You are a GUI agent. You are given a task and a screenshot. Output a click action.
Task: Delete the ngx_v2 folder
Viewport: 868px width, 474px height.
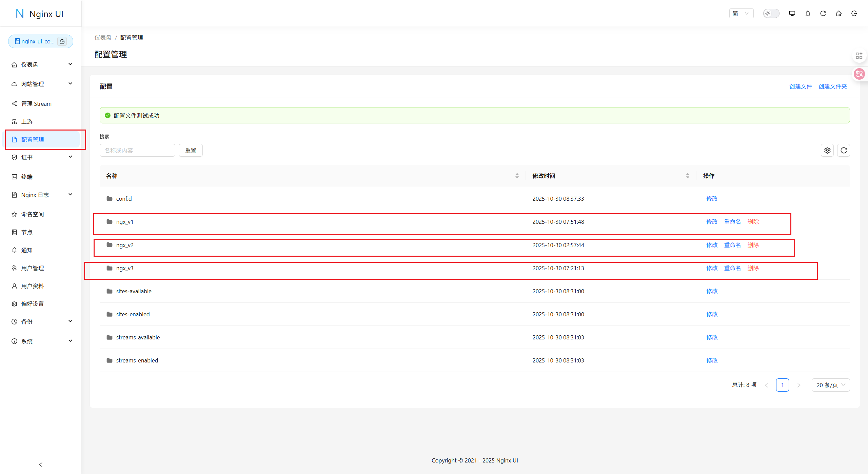(x=753, y=245)
